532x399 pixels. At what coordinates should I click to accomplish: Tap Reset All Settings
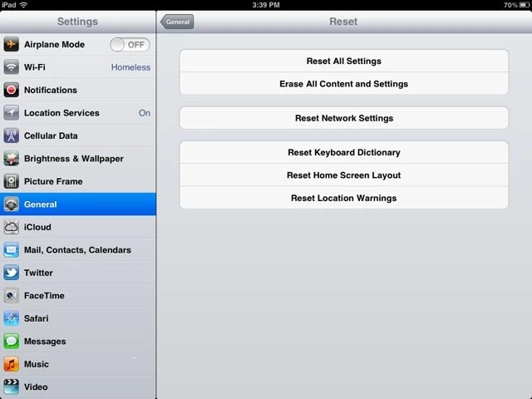pyautogui.click(x=344, y=61)
